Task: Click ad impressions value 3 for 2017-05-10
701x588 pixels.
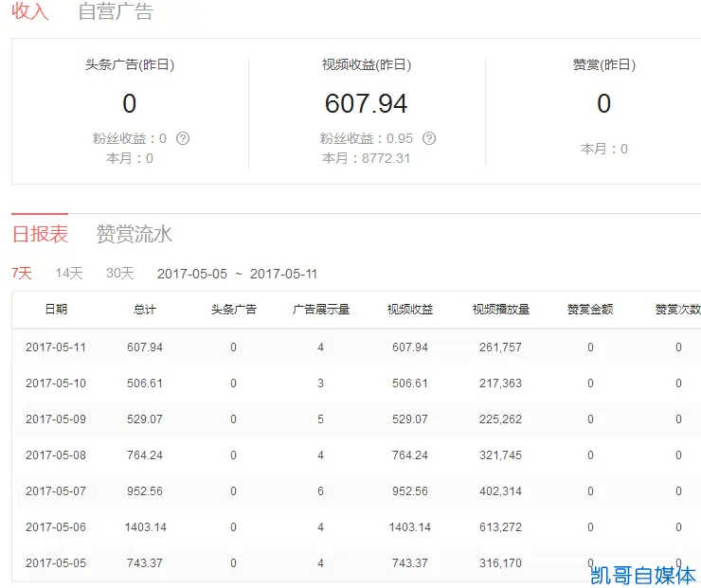Action: point(320,383)
